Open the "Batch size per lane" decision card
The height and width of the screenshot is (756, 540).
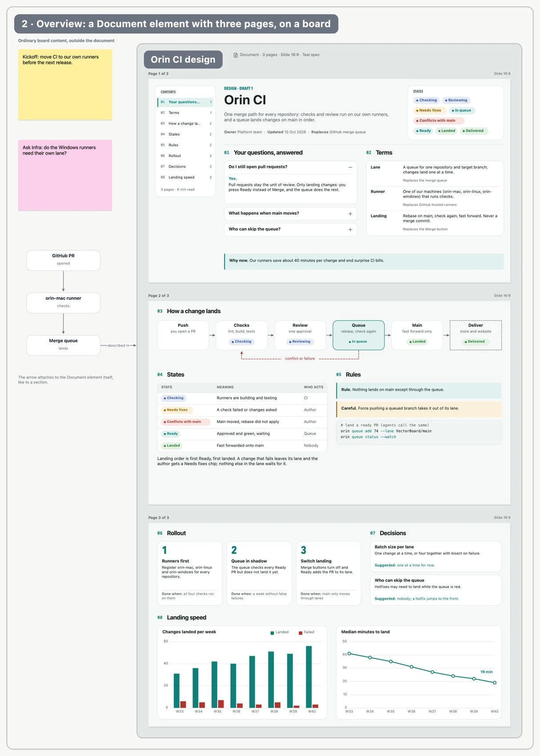[x=436, y=556]
